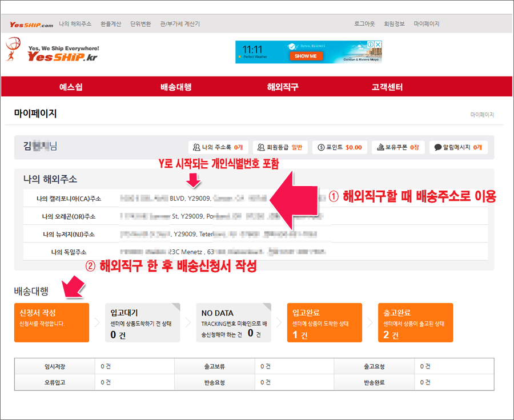Click 포인트 dollar coin icon
Screen dimensions: 514x420
point(321,147)
